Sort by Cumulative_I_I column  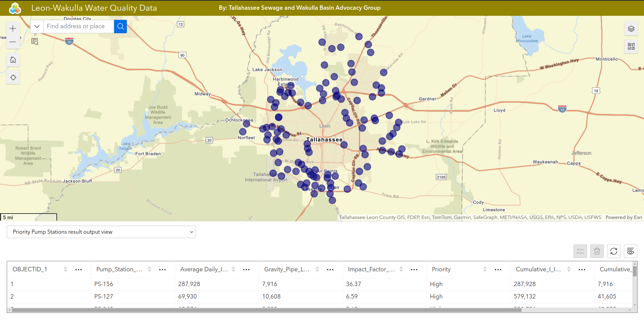coord(569,269)
